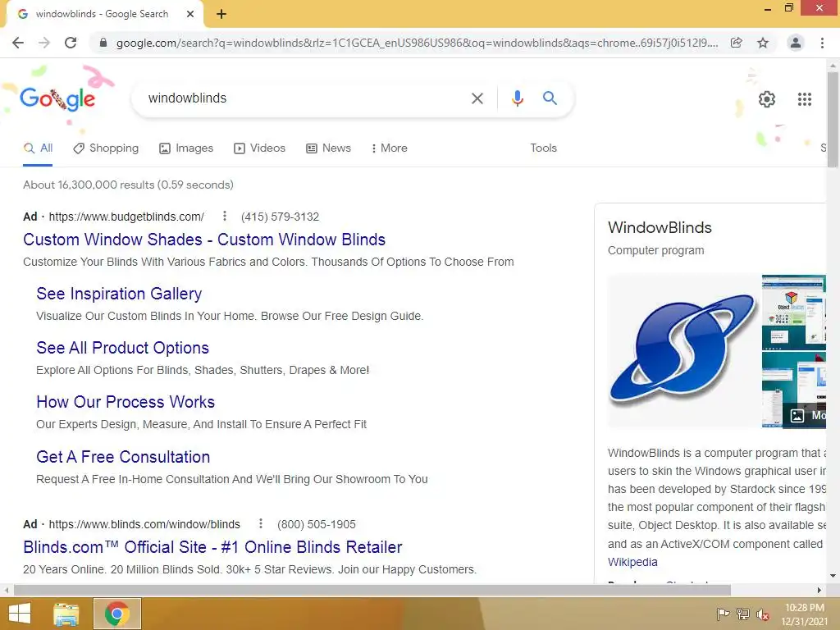Expand the More search filters menu

point(390,148)
